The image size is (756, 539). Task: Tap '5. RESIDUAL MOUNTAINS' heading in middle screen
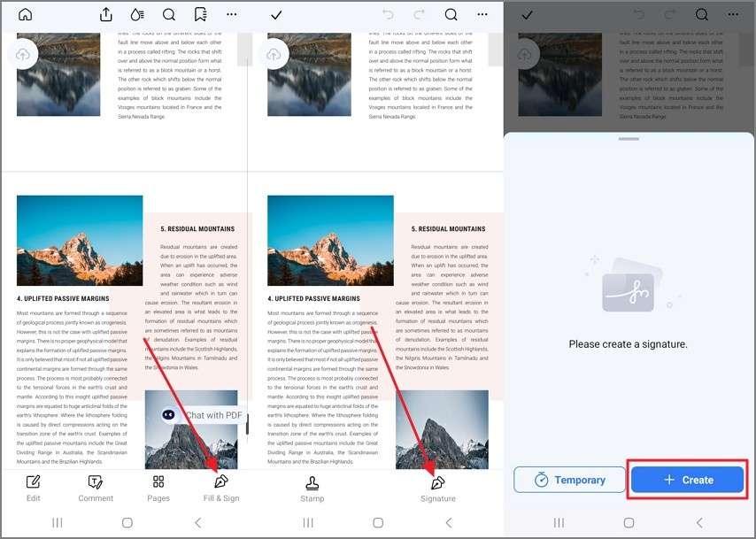tap(449, 229)
